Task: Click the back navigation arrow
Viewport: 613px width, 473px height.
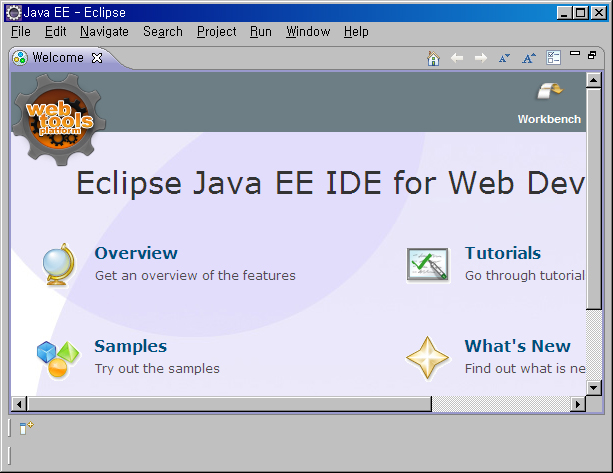Action: point(457,58)
